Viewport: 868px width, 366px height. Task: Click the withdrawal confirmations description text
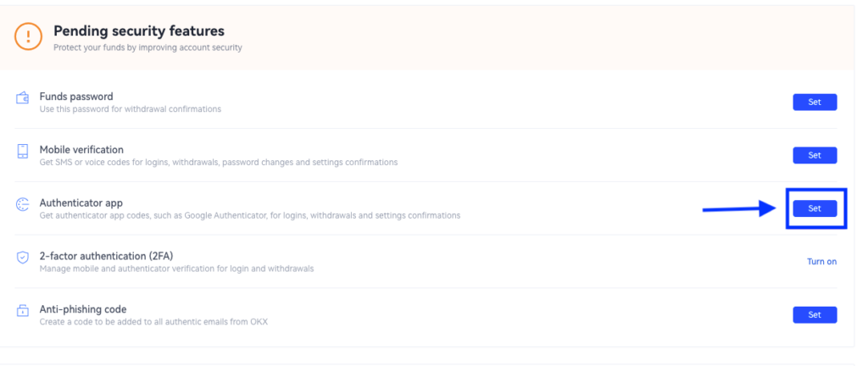coord(130,109)
